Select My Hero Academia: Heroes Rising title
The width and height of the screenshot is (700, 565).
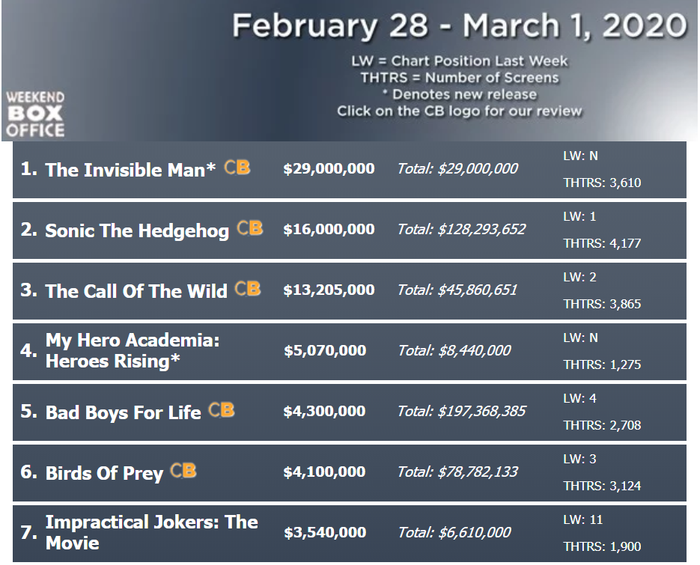click(133, 351)
